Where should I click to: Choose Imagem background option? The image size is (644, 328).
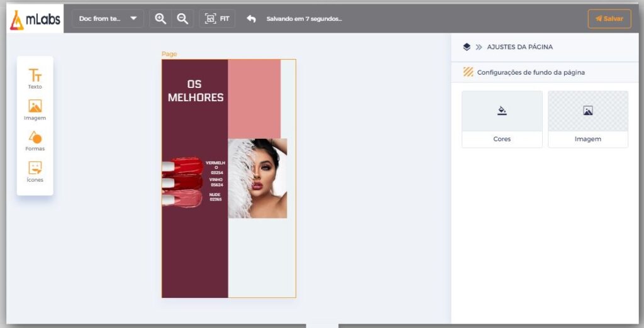click(588, 119)
